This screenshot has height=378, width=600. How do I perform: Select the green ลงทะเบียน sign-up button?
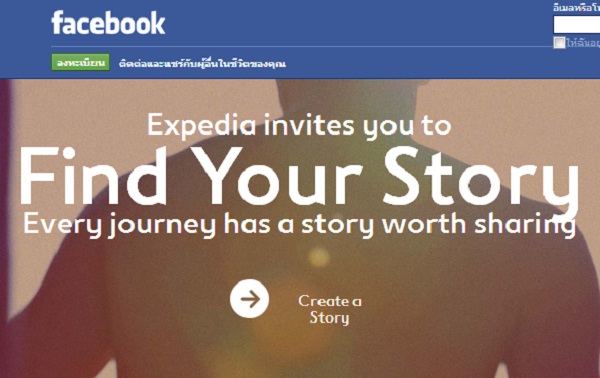tap(80, 62)
